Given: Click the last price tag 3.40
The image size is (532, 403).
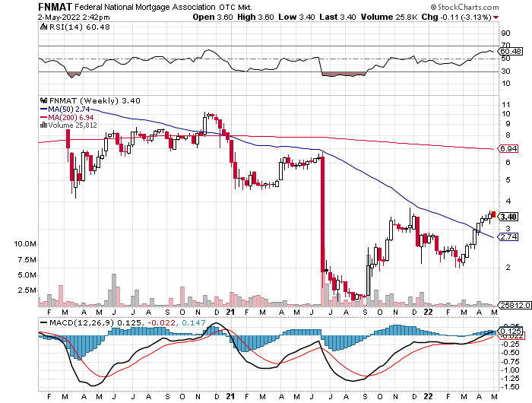Looking at the screenshot, I should point(508,217).
